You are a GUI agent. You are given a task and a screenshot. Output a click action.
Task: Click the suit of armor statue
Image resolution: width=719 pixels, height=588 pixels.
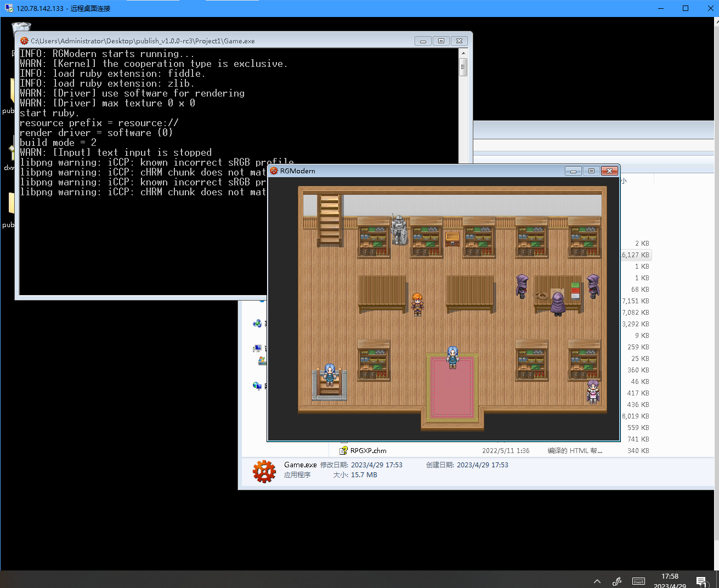tap(400, 230)
